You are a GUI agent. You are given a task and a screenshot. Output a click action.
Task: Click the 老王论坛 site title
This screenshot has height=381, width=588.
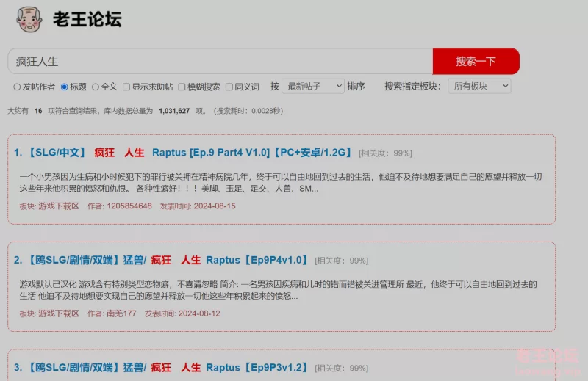[87, 19]
